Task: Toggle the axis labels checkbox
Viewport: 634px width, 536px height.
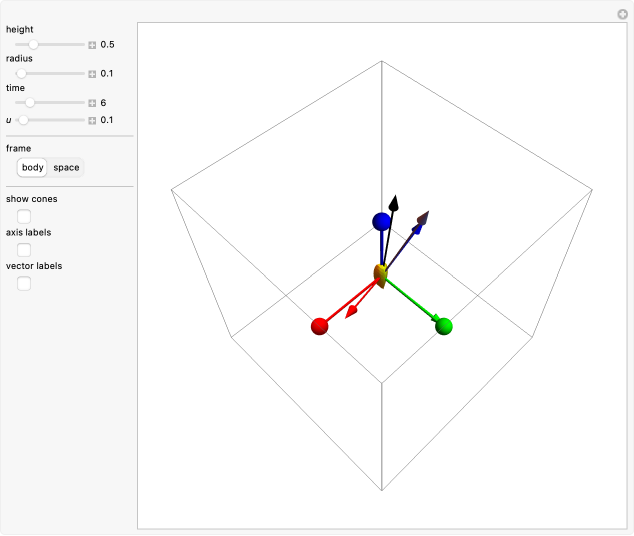Action: [x=24, y=249]
